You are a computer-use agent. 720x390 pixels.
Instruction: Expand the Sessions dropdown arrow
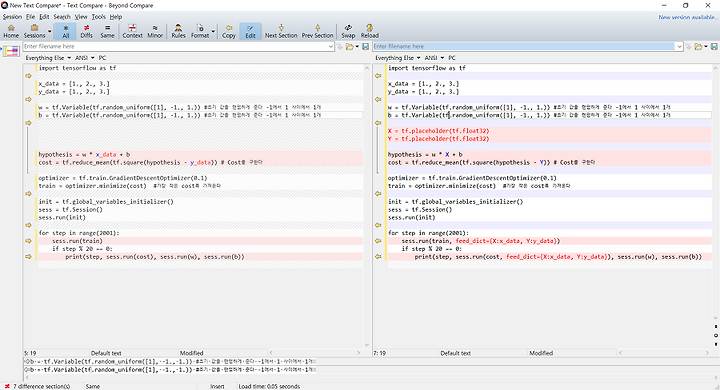[x=50, y=31]
